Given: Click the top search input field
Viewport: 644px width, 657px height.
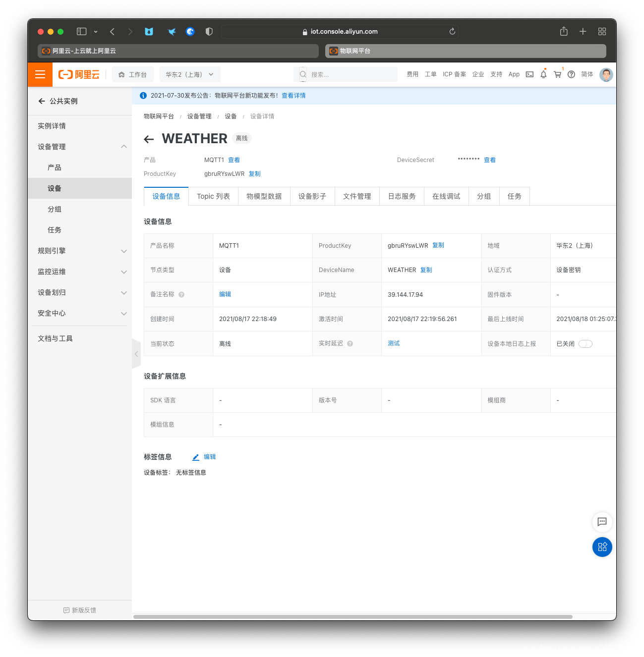Looking at the screenshot, I should pyautogui.click(x=352, y=74).
